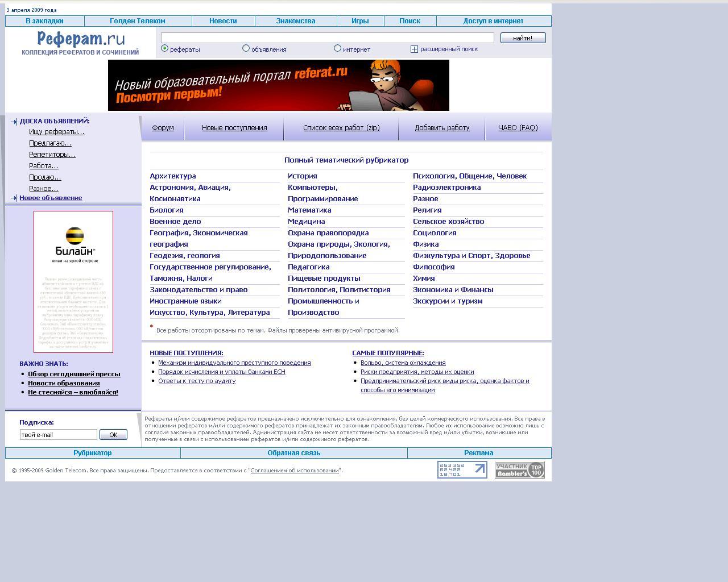
Task: Click the Новое объявление link
Action: tap(51, 198)
